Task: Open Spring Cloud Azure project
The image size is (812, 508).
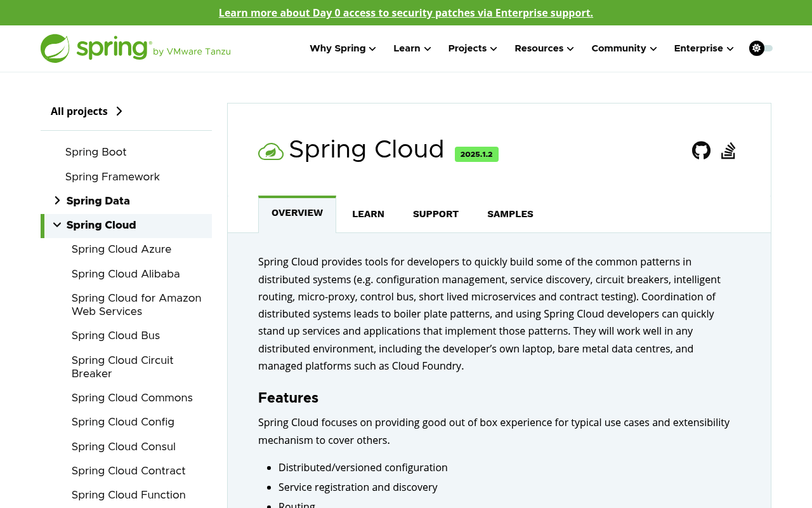Action: [x=121, y=249]
